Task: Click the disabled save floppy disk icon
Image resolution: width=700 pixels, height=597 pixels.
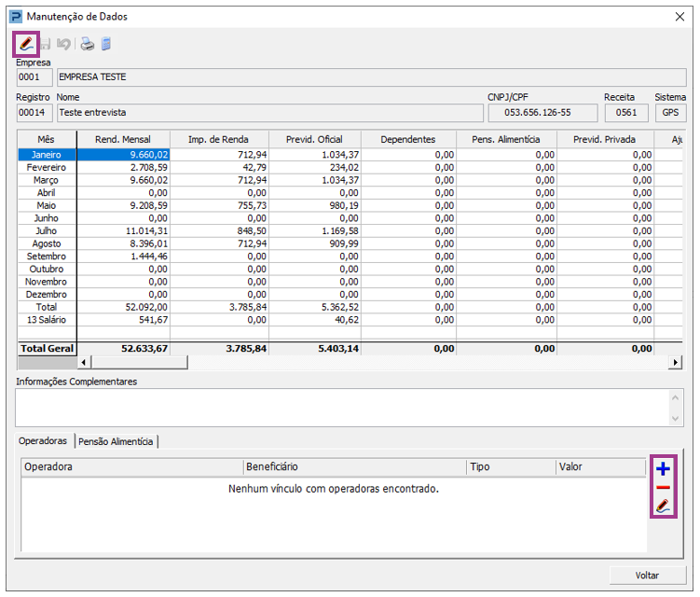Action: click(46, 44)
